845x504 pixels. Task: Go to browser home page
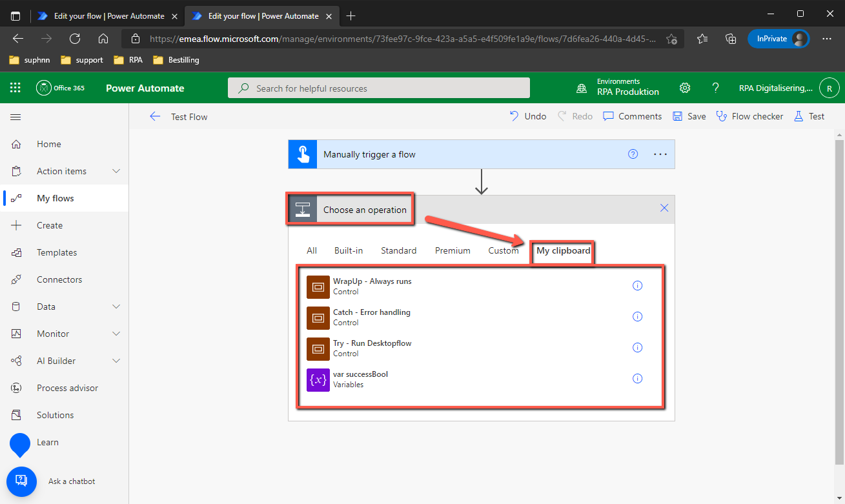coord(103,39)
